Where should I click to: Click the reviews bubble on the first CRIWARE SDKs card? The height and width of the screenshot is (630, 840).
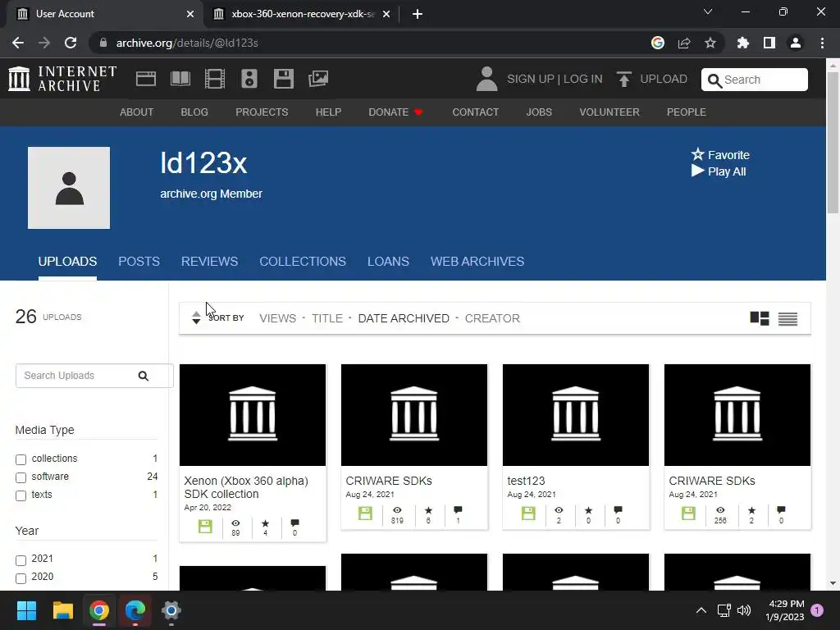[x=458, y=510]
